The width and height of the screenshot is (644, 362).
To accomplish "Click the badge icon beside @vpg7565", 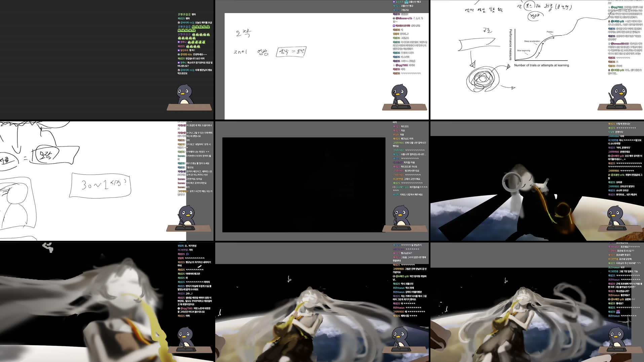I will (x=393, y=65).
